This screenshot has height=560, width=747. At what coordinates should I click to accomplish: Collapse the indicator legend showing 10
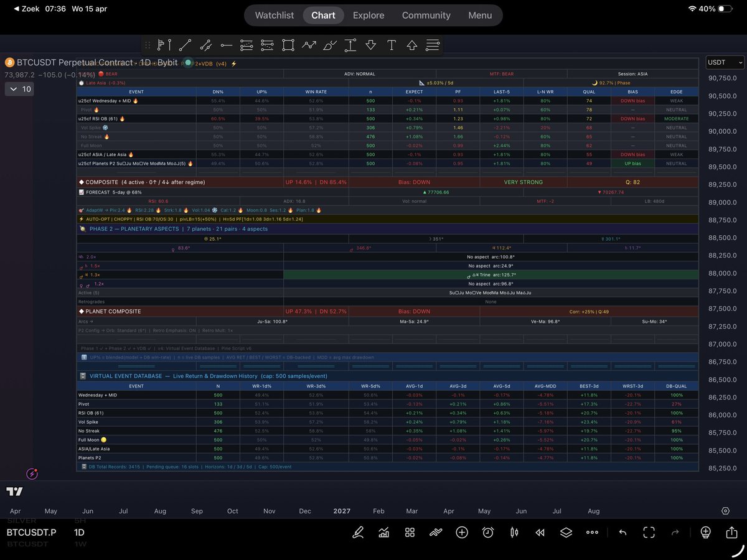point(19,89)
